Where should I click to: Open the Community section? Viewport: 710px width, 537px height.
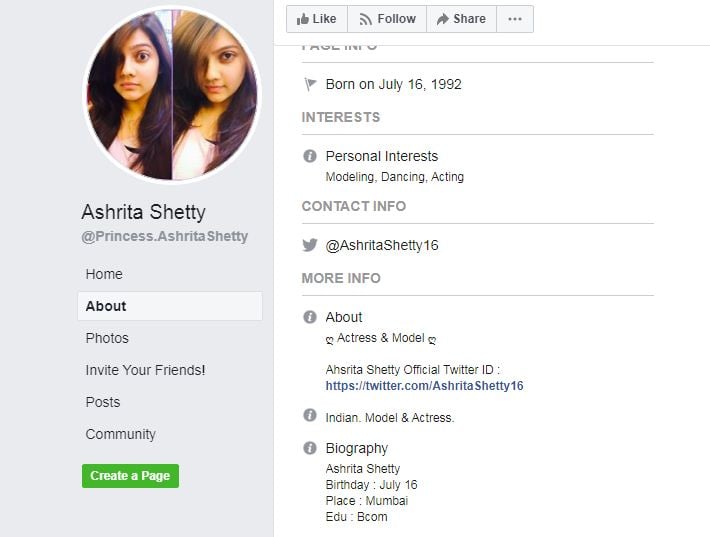[x=120, y=434]
